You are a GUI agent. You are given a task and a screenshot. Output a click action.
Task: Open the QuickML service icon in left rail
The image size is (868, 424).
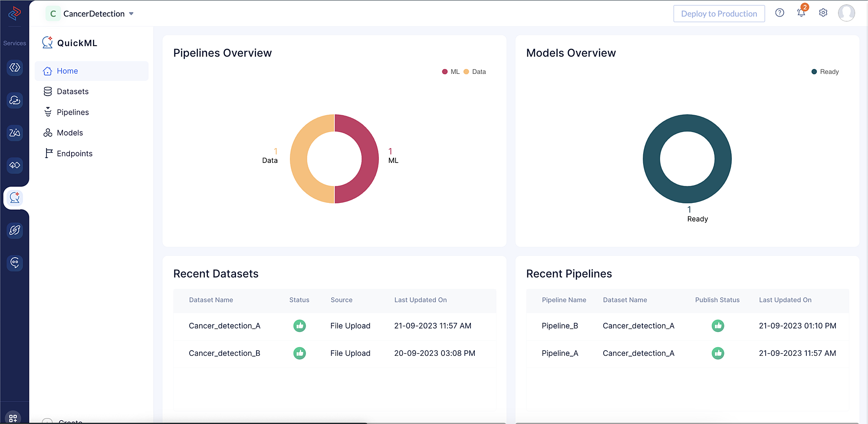point(15,198)
